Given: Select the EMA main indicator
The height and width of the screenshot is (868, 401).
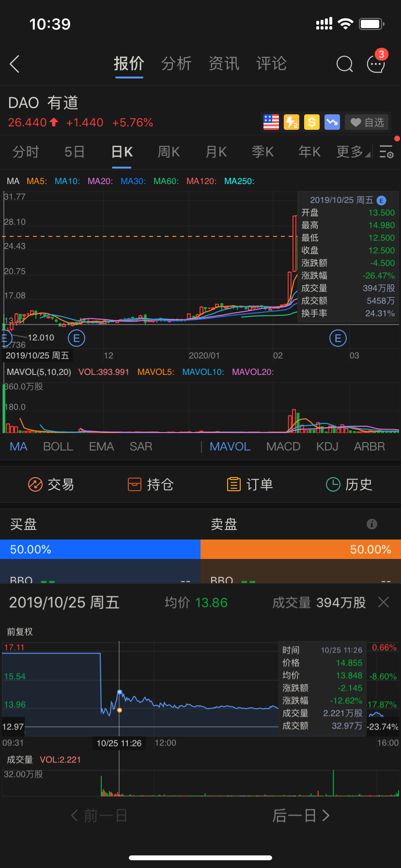Looking at the screenshot, I should [101, 447].
